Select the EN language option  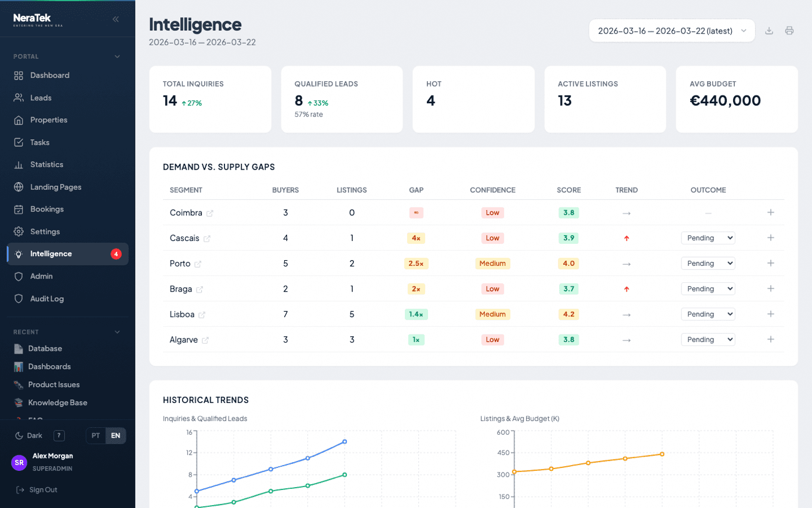point(115,435)
